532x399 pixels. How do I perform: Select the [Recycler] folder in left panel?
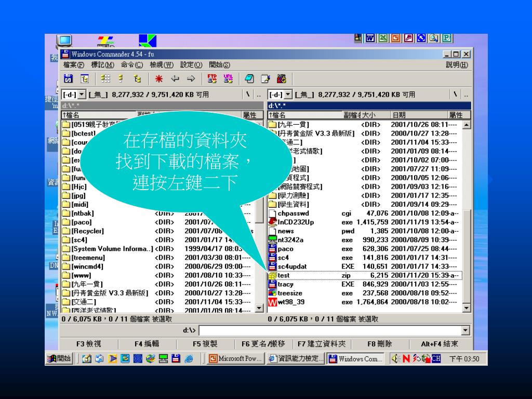(x=158, y=231)
